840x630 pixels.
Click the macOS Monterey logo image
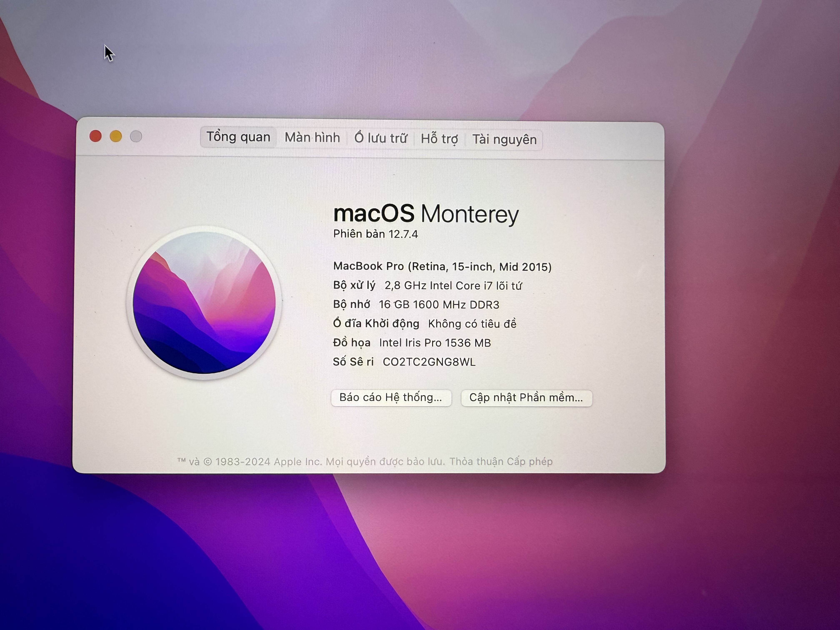point(204,303)
